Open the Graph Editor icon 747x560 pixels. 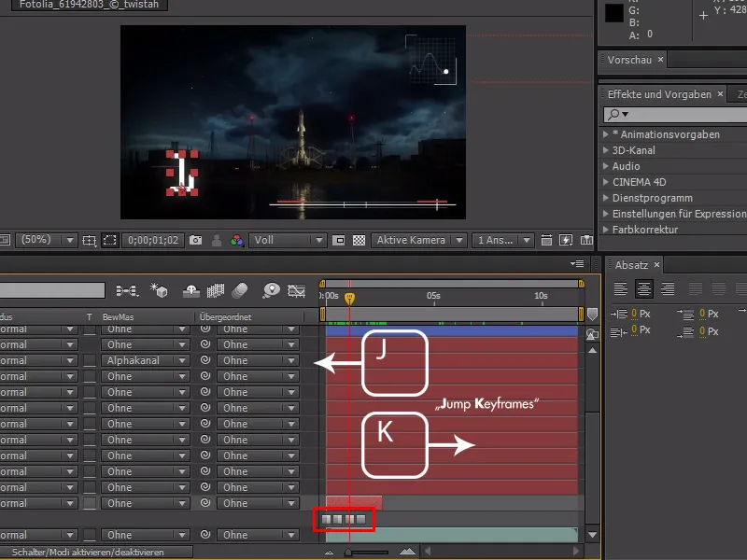point(296,290)
